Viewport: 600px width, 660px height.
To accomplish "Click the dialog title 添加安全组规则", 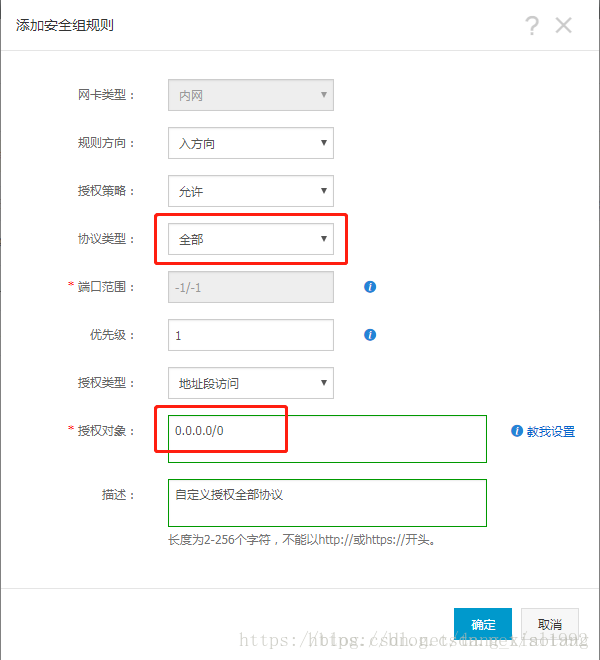I will 65,25.
